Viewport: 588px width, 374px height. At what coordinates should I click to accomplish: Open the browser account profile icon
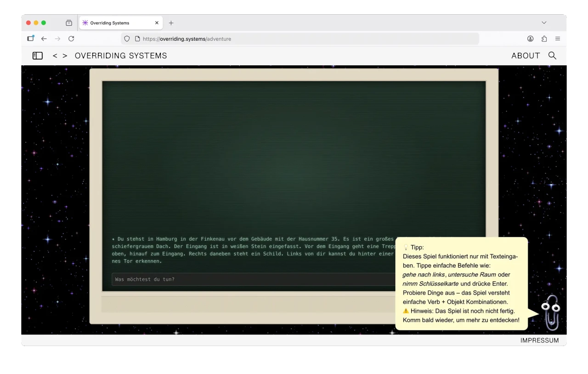[x=531, y=39]
